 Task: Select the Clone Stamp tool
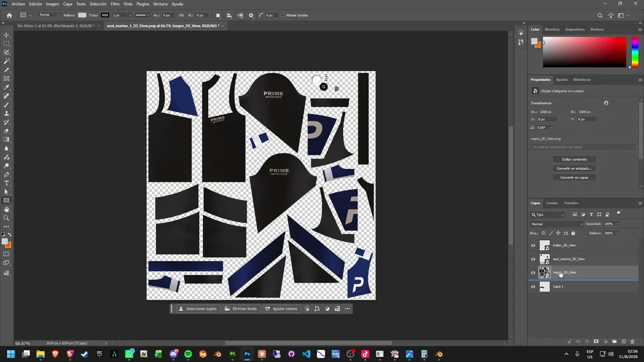tap(7, 114)
